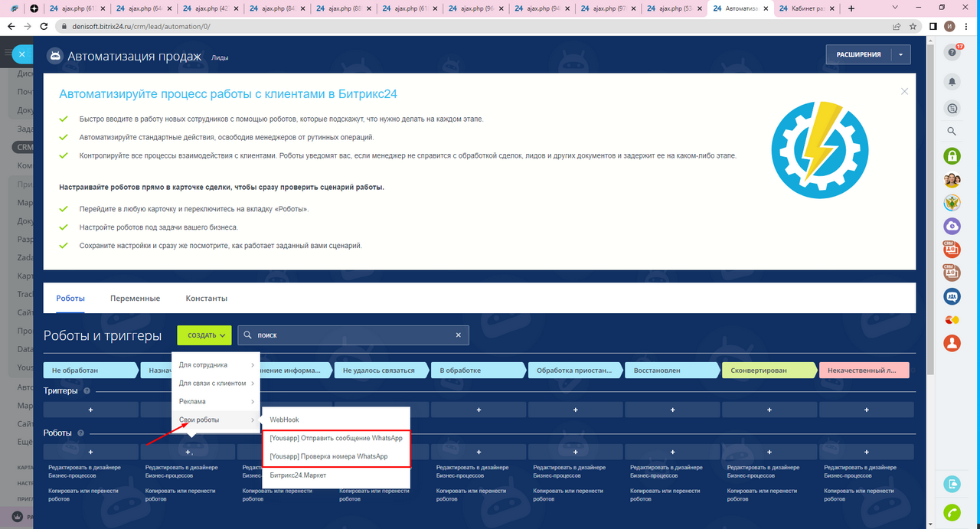Reload the page in browser
Screen dimensions: 980x529
coord(44,26)
